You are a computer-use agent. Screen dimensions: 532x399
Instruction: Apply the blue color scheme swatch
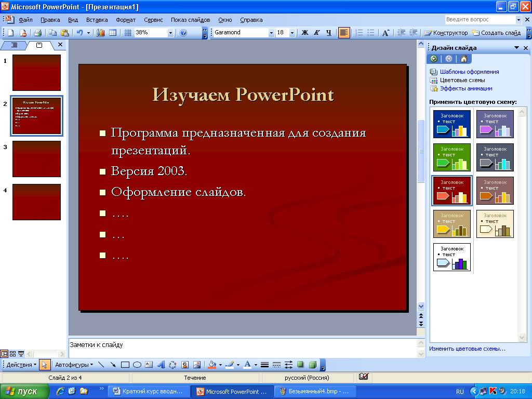click(451, 124)
